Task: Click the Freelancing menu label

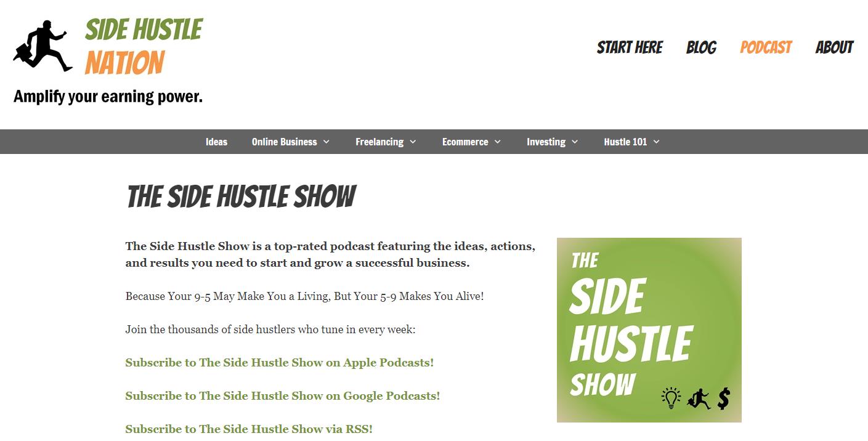Action: pos(379,142)
